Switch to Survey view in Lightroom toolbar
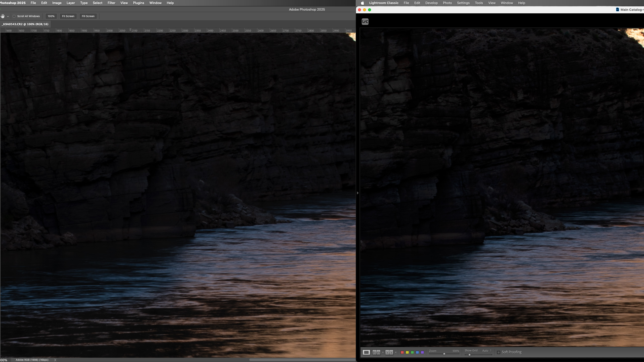Screen dimensions: 644x362 coord(389,352)
